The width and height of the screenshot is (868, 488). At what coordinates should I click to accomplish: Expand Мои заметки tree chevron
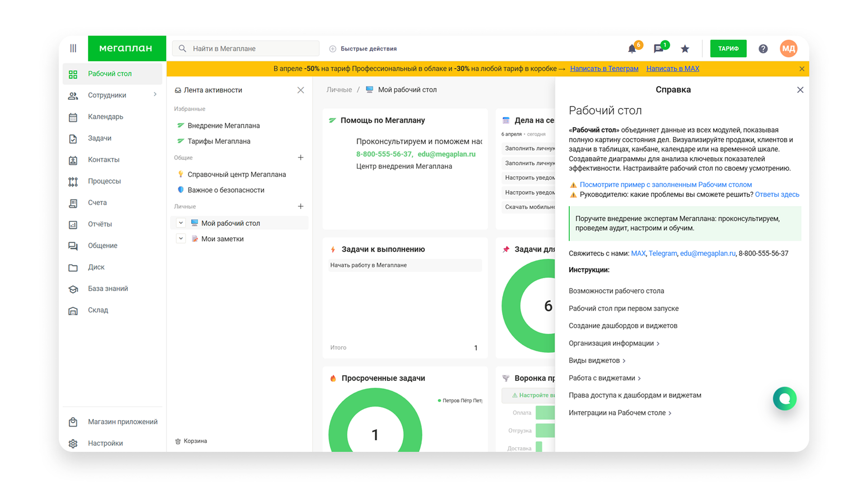[x=181, y=239]
